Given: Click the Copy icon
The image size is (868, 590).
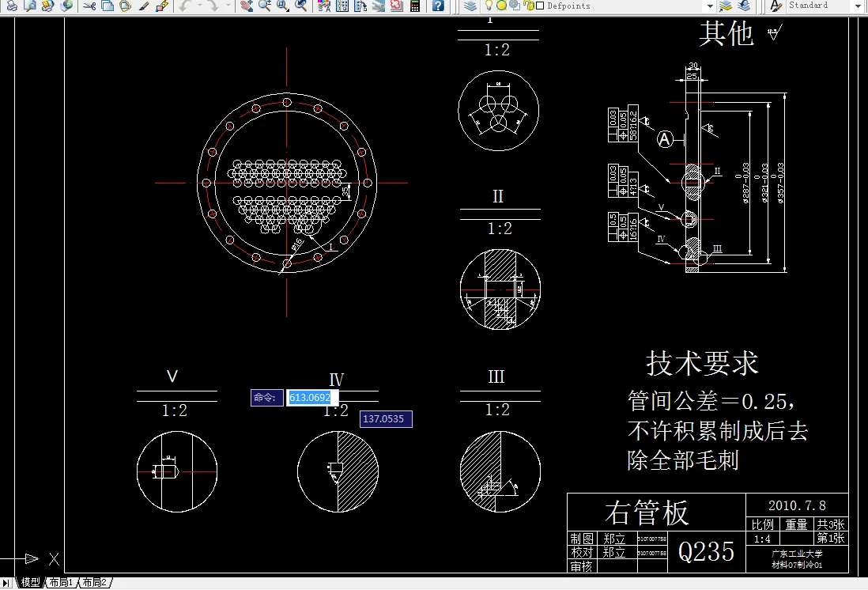Looking at the screenshot, I should [x=108, y=6].
